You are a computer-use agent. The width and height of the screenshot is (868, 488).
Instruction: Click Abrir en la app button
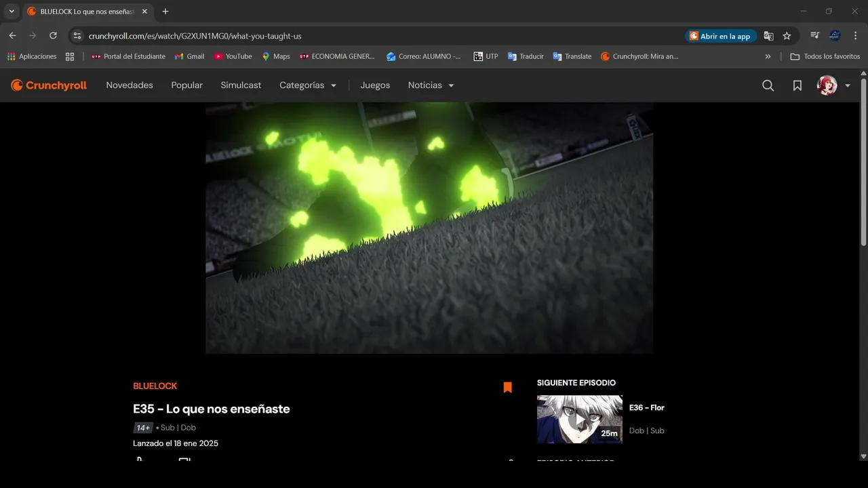721,36
